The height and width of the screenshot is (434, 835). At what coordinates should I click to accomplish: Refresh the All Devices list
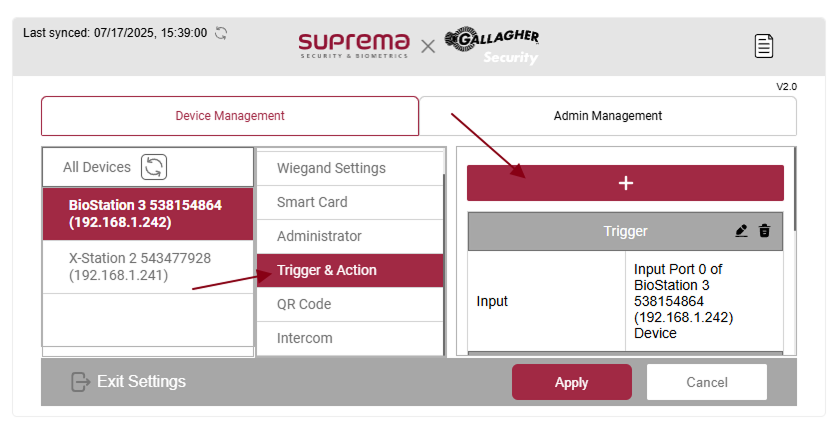pos(154,167)
